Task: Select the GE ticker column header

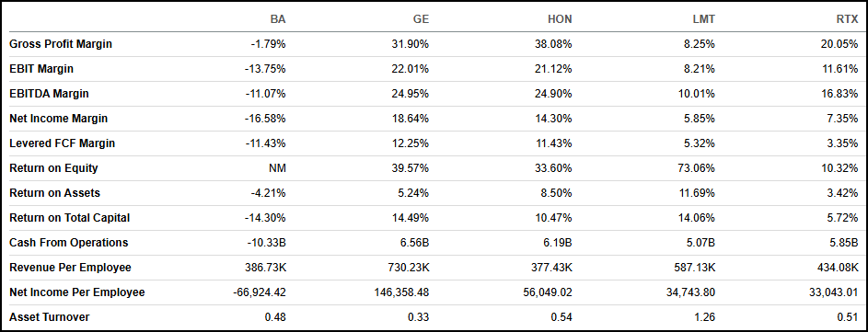Action: pos(422,19)
